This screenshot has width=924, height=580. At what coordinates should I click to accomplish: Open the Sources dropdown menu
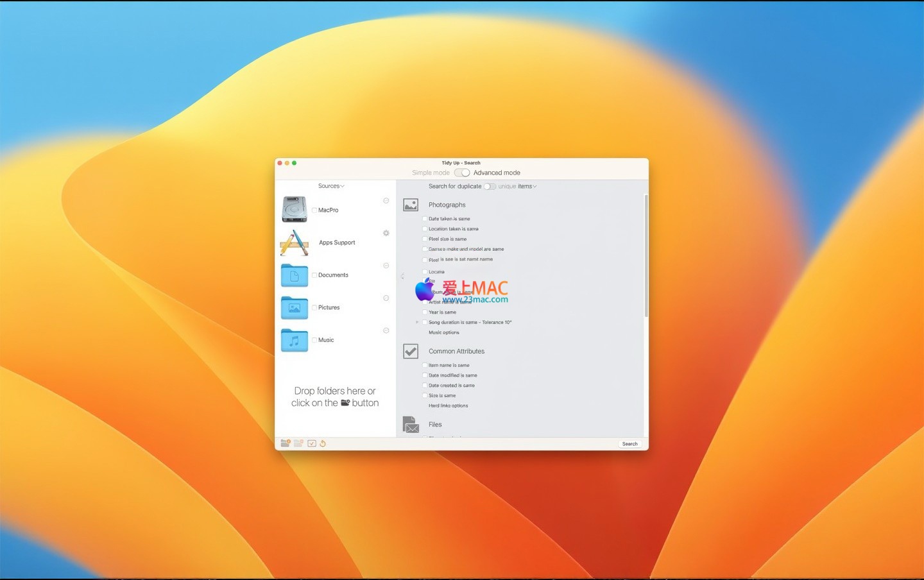(331, 186)
